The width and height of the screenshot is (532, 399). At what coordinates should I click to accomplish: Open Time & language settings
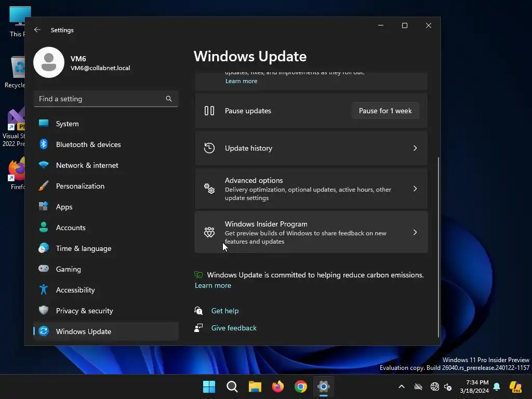tap(106, 248)
